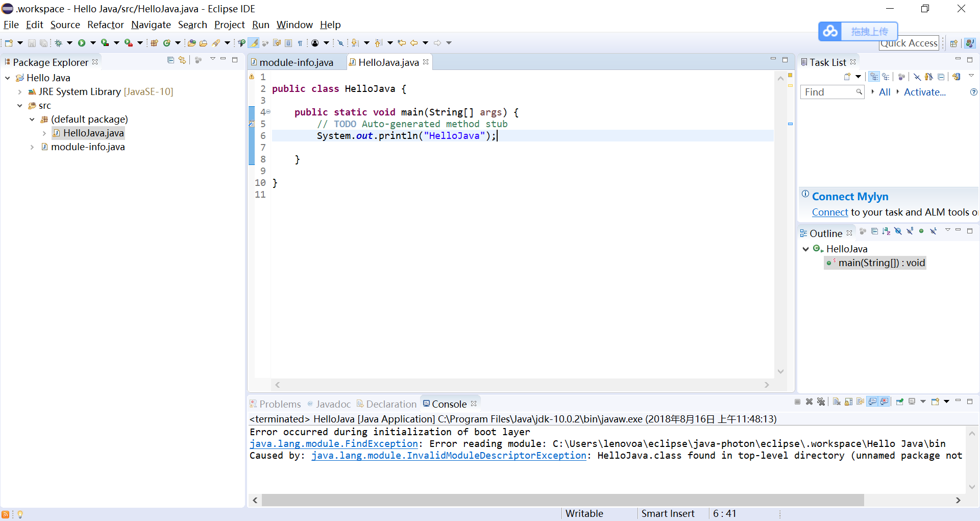Close the HelloJava.java editor tab
Viewport: 980px width, 521px height.
pos(426,62)
